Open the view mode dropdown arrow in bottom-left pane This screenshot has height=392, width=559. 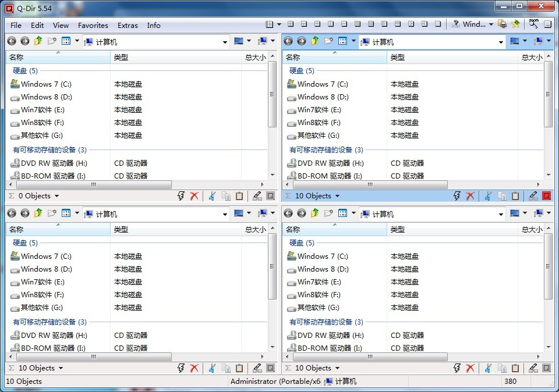coord(77,213)
